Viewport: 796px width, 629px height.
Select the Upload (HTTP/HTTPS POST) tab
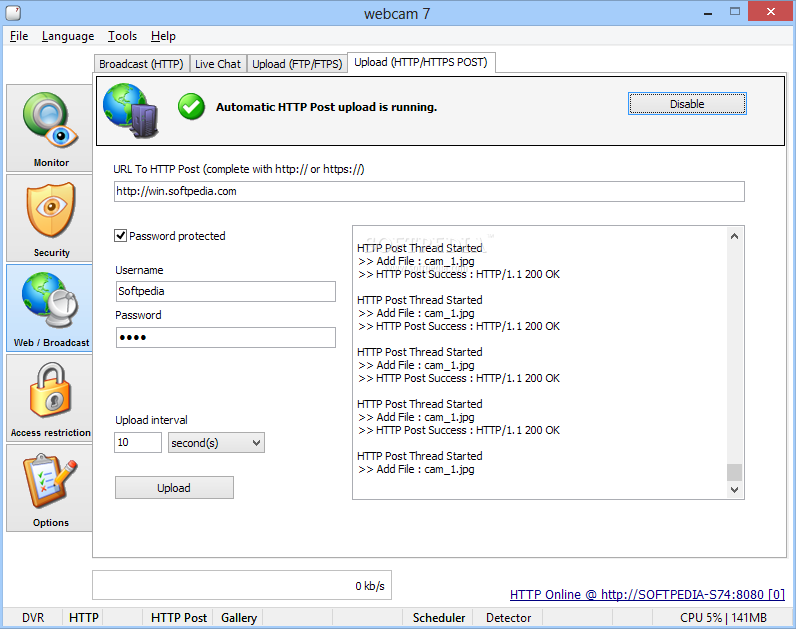pyautogui.click(x=421, y=62)
